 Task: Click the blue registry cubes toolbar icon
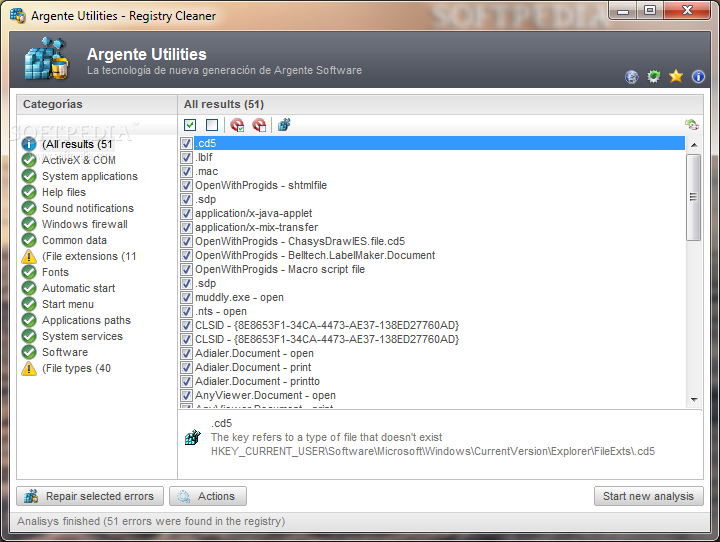[284, 124]
